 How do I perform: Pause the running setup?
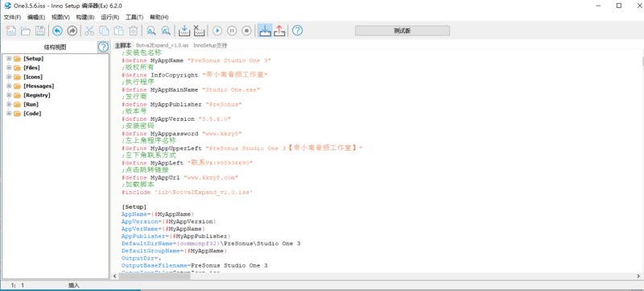(x=232, y=31)
